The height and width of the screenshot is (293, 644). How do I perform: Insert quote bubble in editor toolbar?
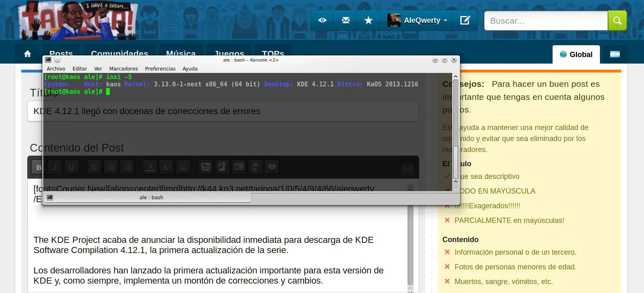click(x=272, y=167)
